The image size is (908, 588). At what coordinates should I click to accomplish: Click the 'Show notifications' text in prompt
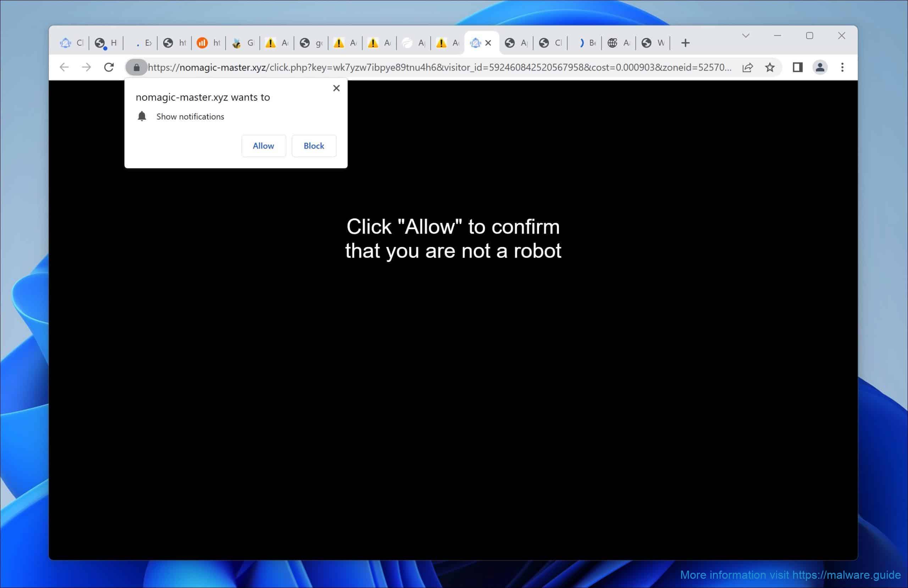tap(190, 117)
